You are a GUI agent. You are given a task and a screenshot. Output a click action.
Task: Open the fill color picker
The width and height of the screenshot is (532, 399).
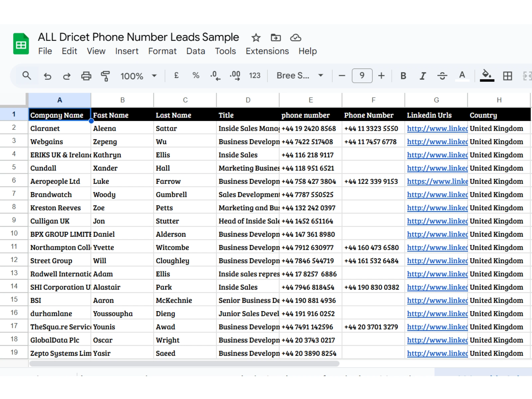pos(487,76)
